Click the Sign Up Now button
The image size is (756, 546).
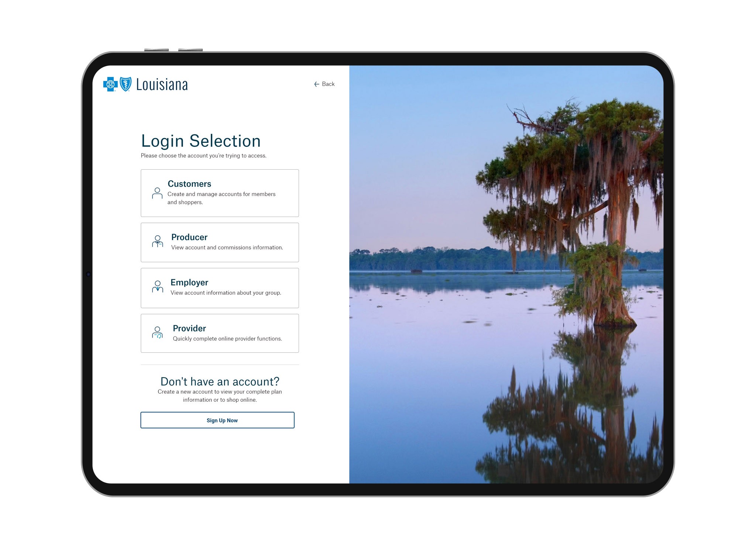click(x=220, y=420)
